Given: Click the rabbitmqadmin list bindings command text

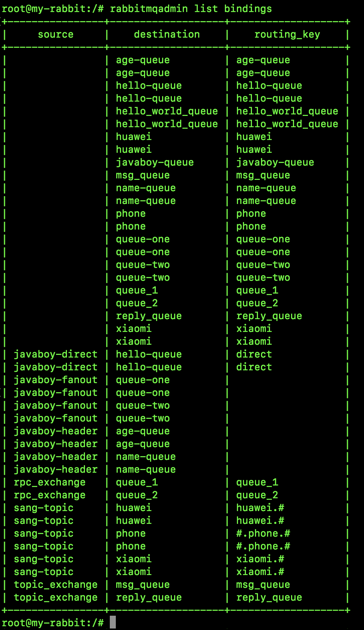Looking at the screenshot, I should pos(191,9).
